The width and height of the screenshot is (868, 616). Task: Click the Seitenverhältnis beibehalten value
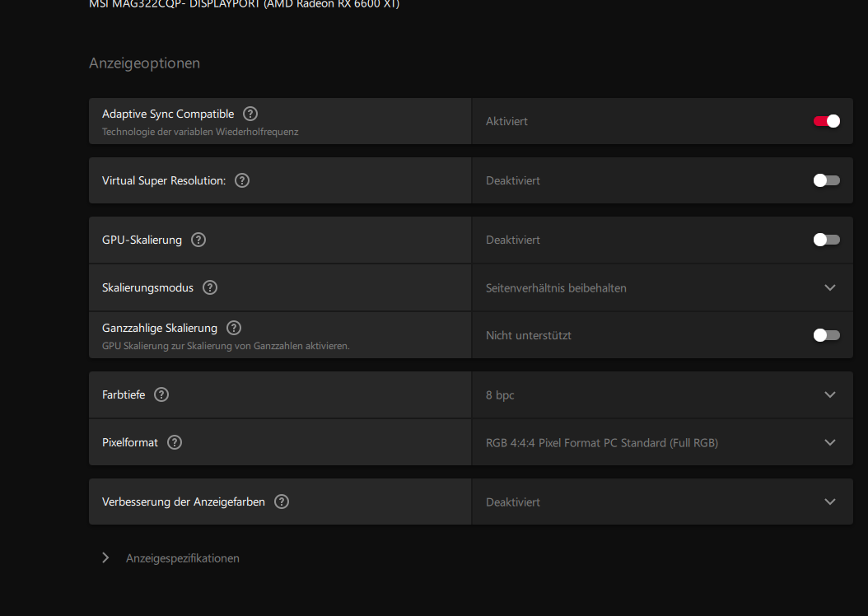tap(556, 288)
